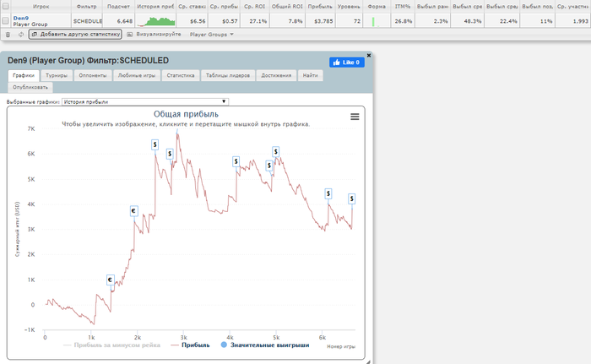Toggle the Прибыль legend series
Screen dimensions: 591x364
pos(190,345)
